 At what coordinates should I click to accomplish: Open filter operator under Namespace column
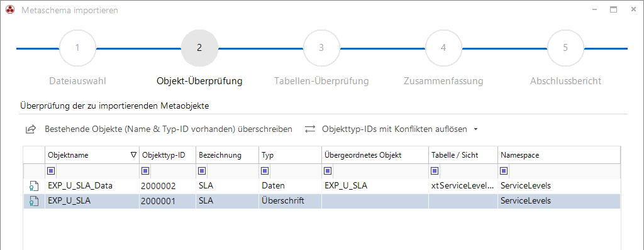tap(504, 171)
